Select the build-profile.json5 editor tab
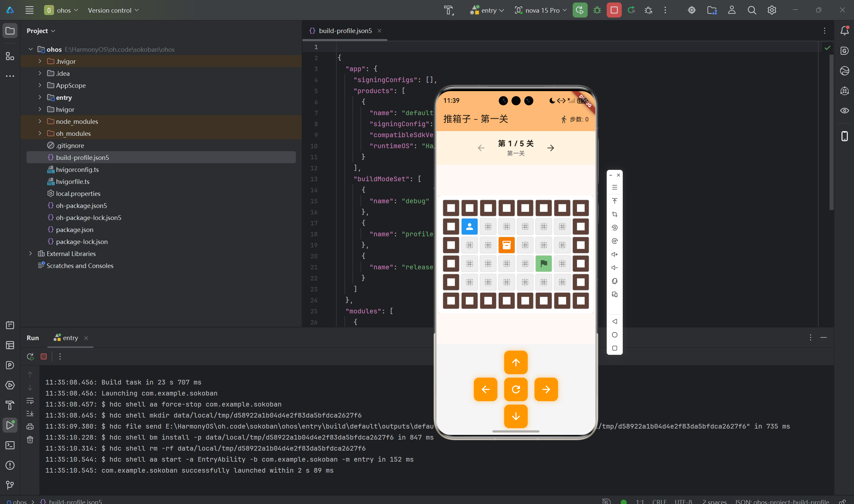854x504 pixels. 345,31
